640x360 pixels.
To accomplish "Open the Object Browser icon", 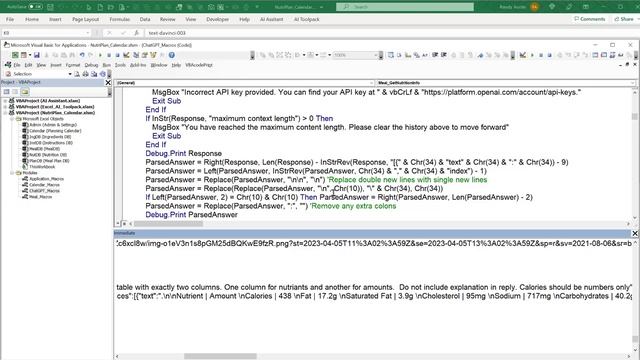I will tap(153, 55).
